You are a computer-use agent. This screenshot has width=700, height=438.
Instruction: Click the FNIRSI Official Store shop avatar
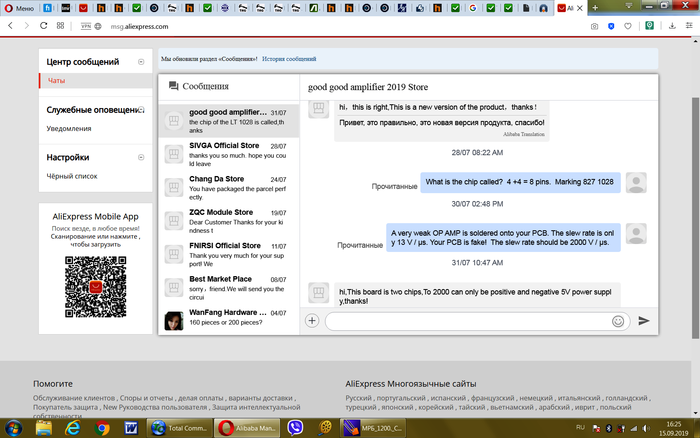[x=174, y=254]
